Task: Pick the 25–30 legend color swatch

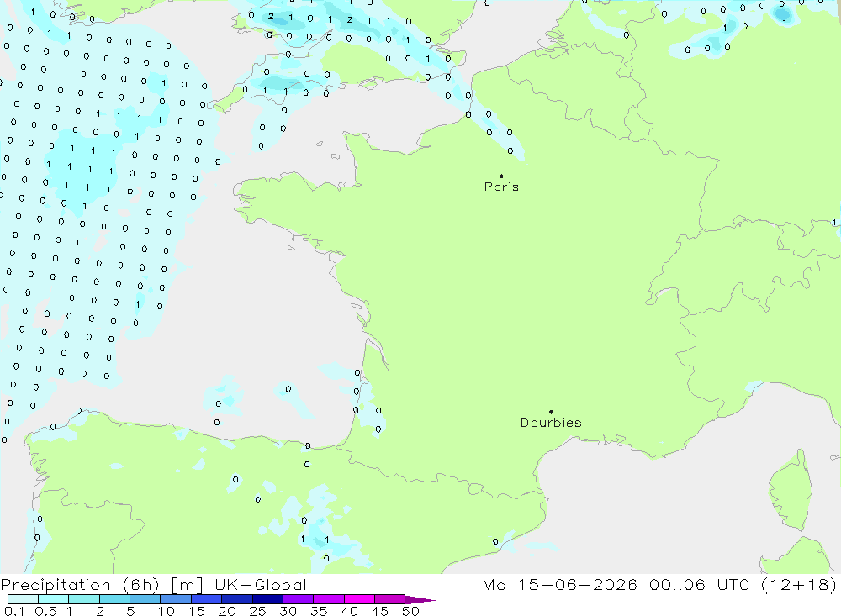Action: tap(267, 599)
